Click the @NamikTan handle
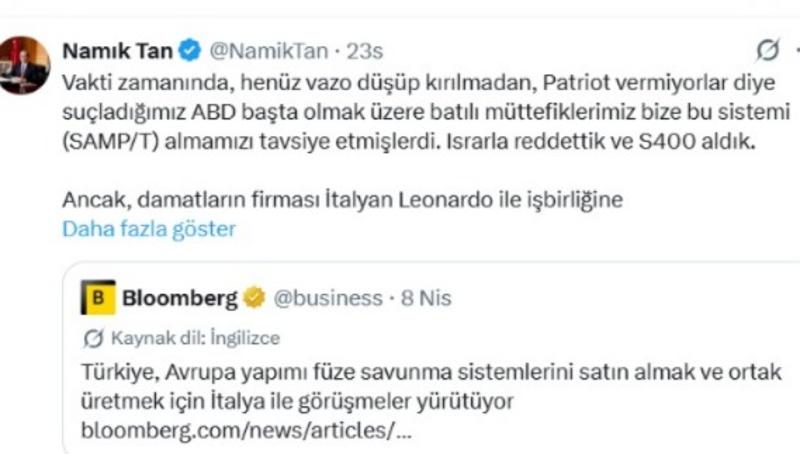Viewport: 800px width, 454px height. [267, 50]
